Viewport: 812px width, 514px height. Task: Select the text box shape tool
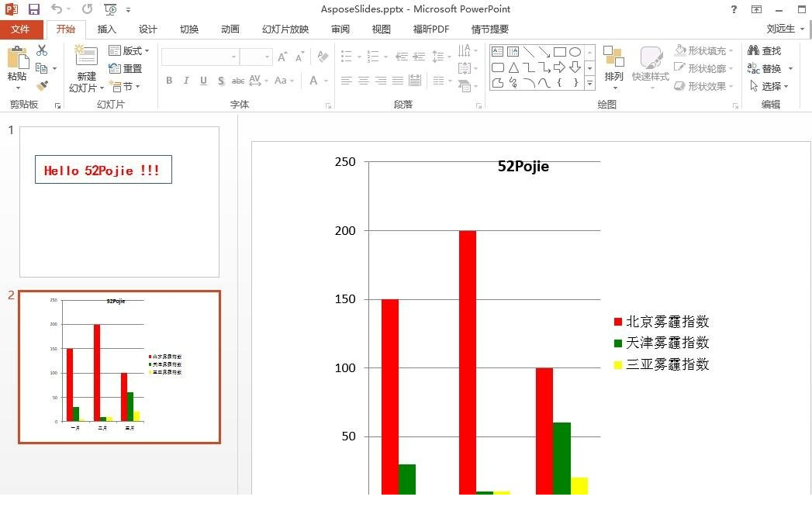(498, 51)
